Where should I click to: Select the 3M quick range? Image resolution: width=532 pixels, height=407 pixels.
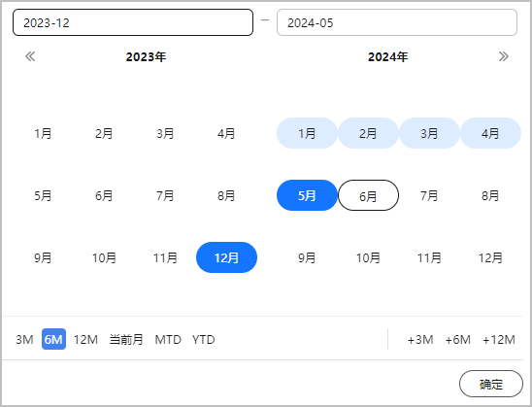24,339
